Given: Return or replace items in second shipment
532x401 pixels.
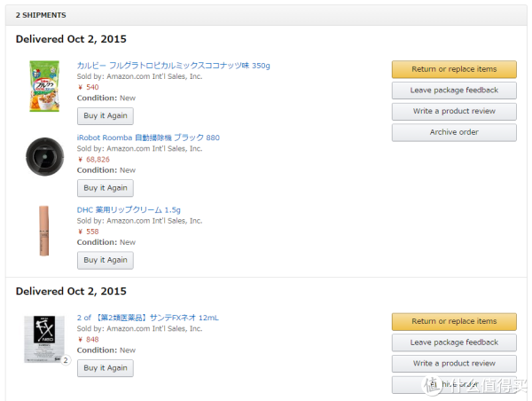Looking at the screenshot, I should click(x=454, y=321).
